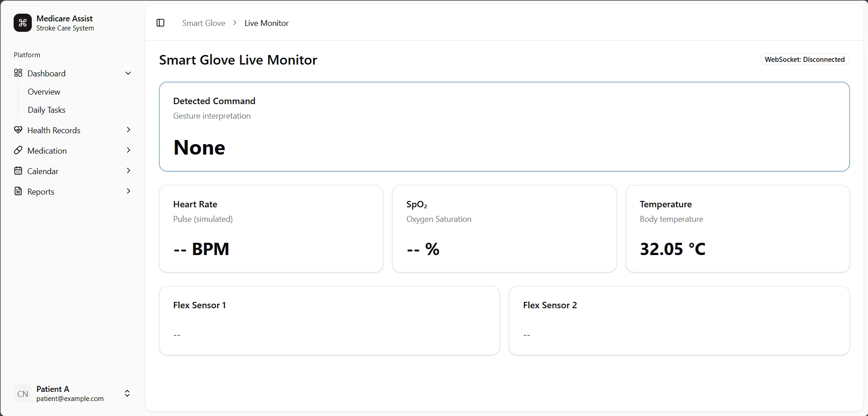The width and height of the screenshot is (868, 416).
Task: Expand the Reports chevron
Action: pos(129,191)
